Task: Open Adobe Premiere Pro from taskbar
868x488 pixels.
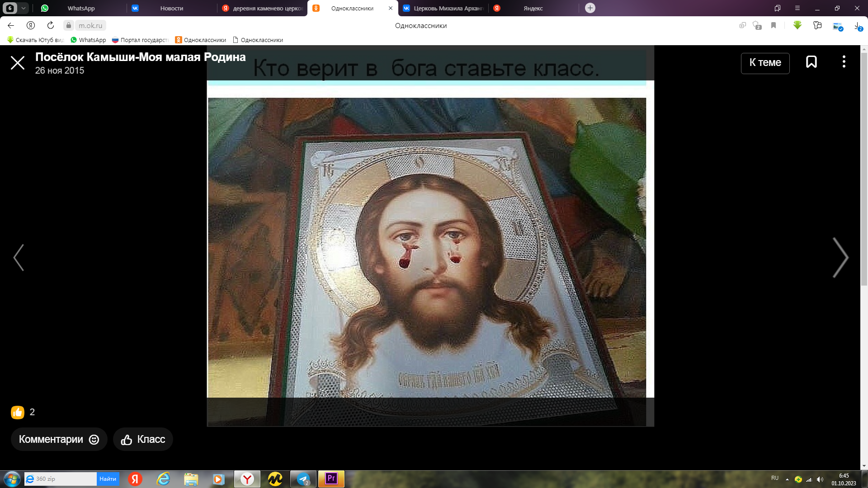Action: click(x=331, y=479)
